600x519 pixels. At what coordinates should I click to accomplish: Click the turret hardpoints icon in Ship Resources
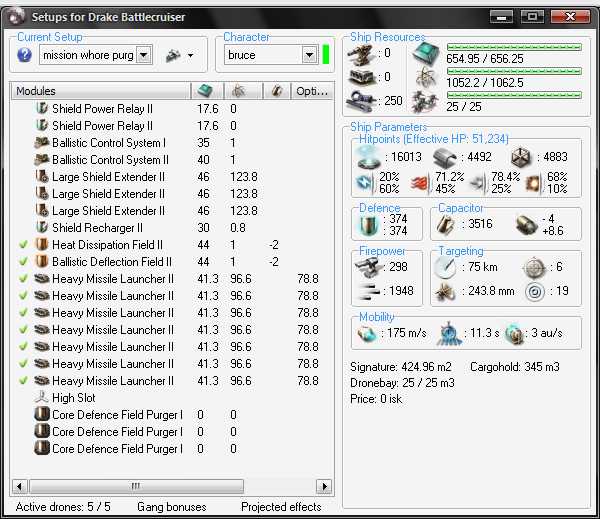360,54
